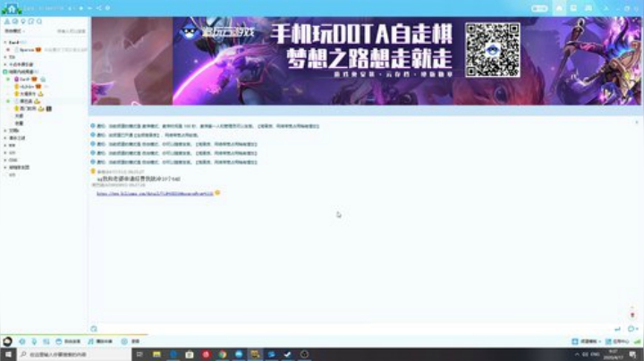644x361 pixels.
Task: Open Microsoft Store from the taskbar
Action: (x=190, y=354)
